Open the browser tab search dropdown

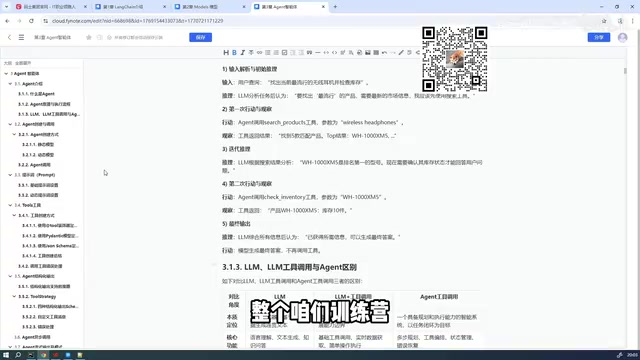coord(6,7)
